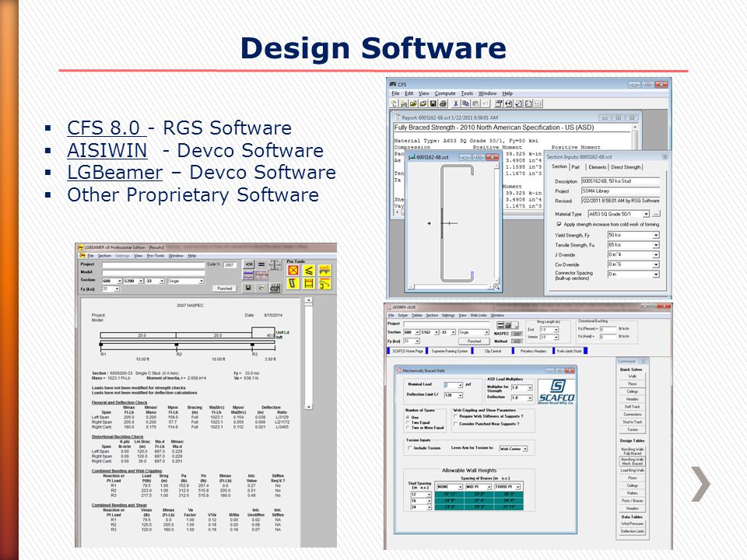Click the print icon in CFS toolbar
The image size is (747, 560).
[x=443, y=103]
